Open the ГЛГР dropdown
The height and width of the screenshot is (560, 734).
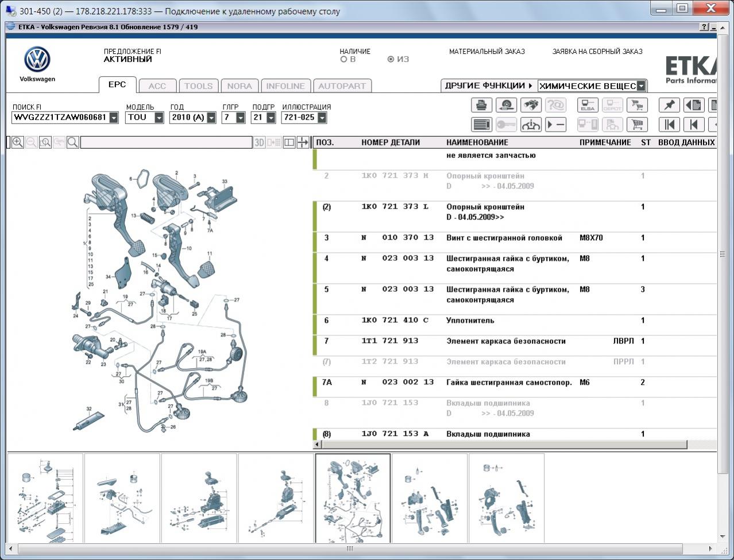(241, 118)
